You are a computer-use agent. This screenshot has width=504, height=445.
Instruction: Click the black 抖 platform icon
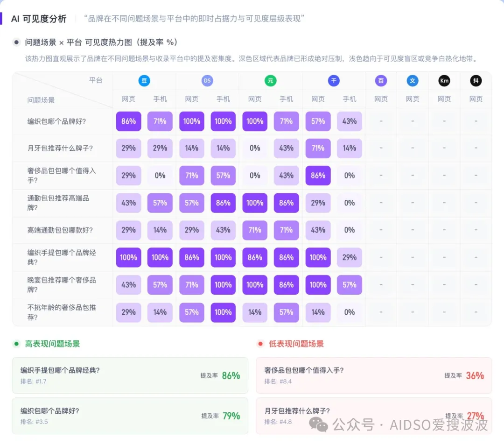click(476, 80)
